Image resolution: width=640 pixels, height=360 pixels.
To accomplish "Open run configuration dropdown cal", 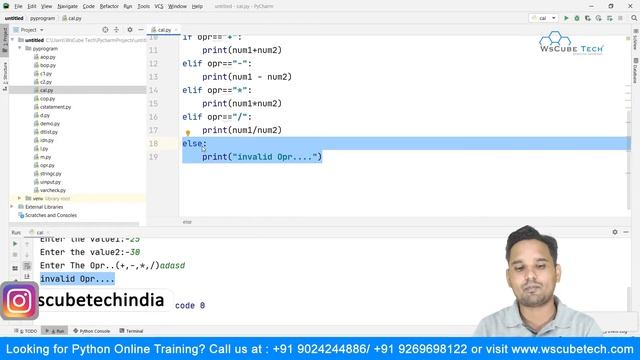I will coord(543,18).
